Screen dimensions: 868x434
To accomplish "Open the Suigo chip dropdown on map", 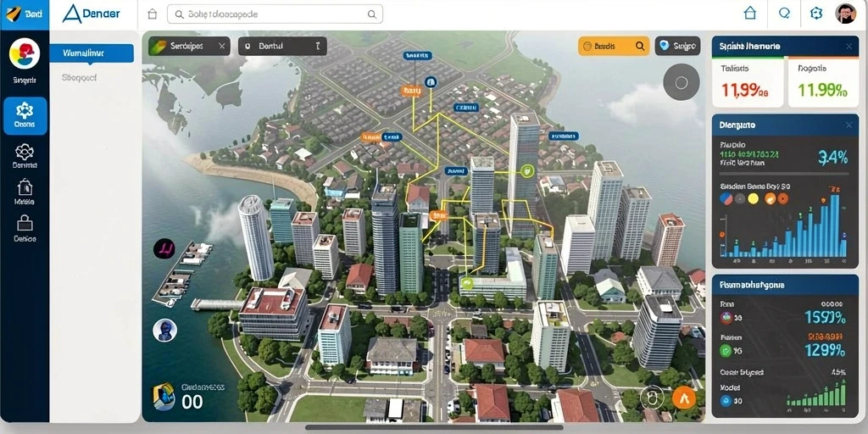I will pyautogui.click(x=677, y=47).
